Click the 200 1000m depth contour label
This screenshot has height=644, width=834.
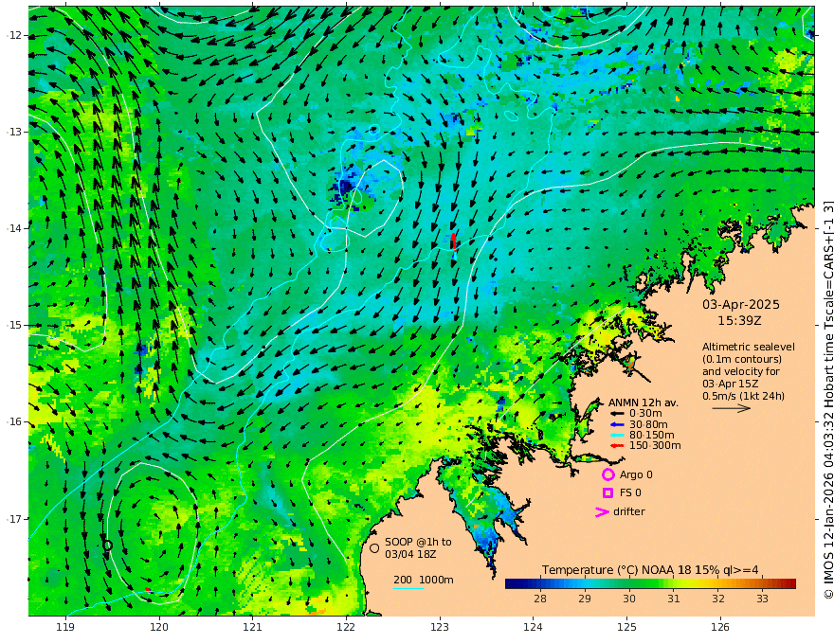click(424, 580)
